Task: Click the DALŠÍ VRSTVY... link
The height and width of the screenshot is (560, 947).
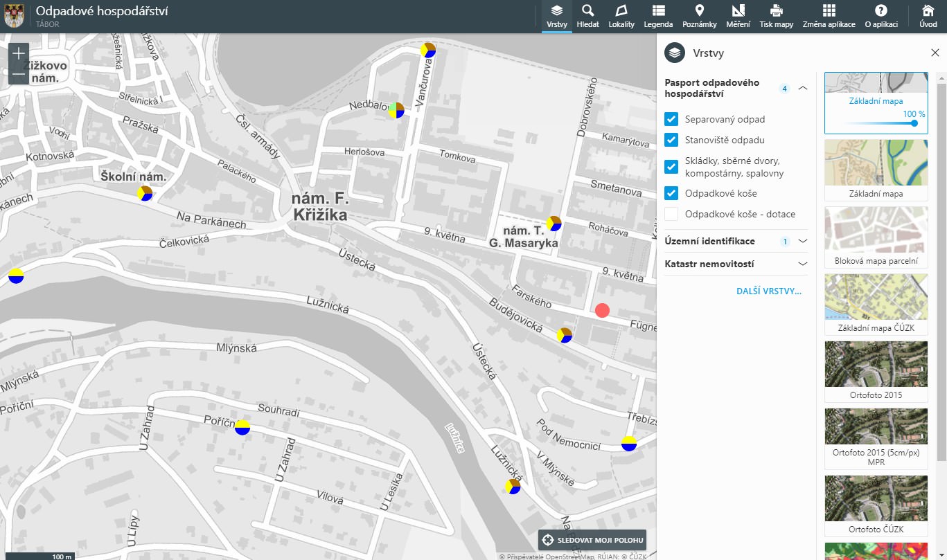Action: pos(768,291)
